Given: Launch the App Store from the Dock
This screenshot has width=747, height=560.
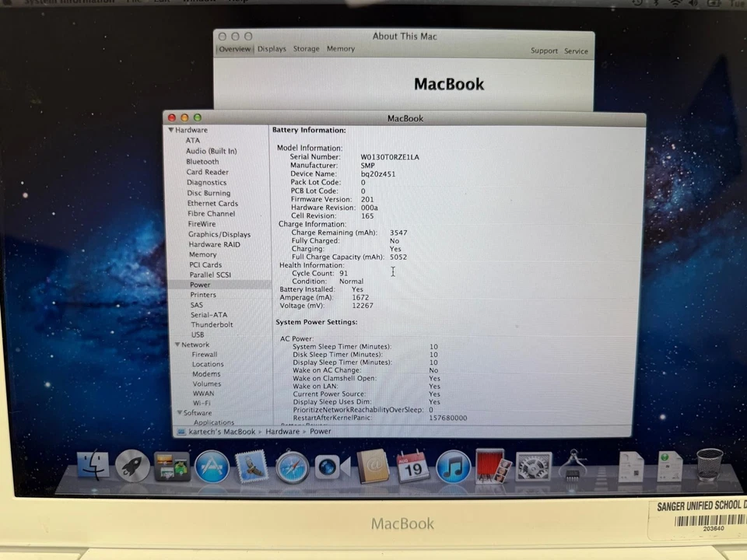Looking at the screenshot, I should 212,467.
